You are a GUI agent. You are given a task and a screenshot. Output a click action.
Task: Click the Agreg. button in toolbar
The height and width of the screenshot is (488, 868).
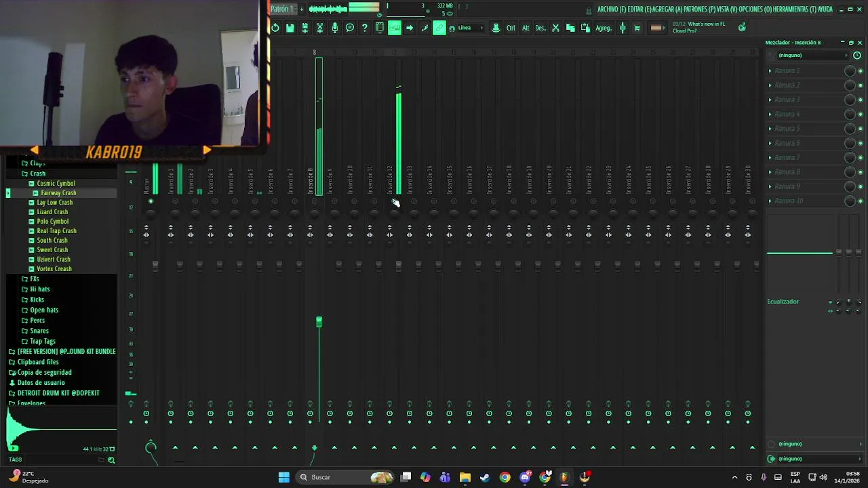tap(604, 28)
